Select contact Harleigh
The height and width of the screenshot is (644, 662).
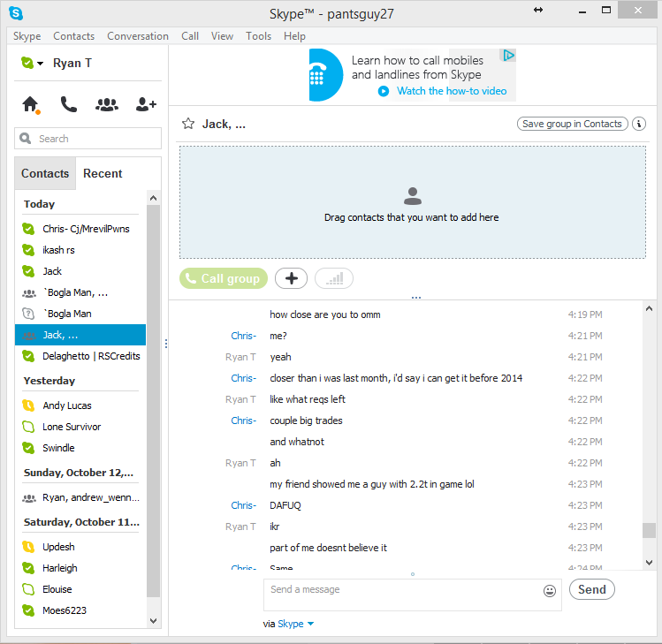click(x=80, y=568)
